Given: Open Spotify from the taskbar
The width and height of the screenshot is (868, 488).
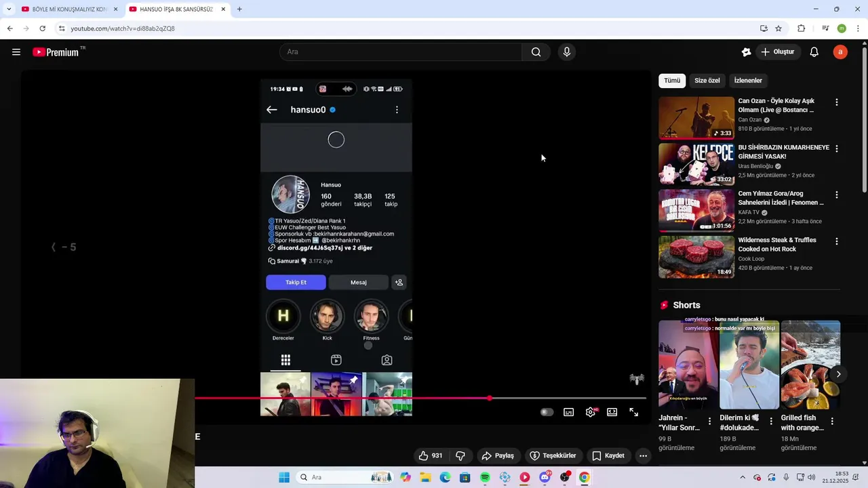Looking at the screenshot, I should (x=485, y=477).
